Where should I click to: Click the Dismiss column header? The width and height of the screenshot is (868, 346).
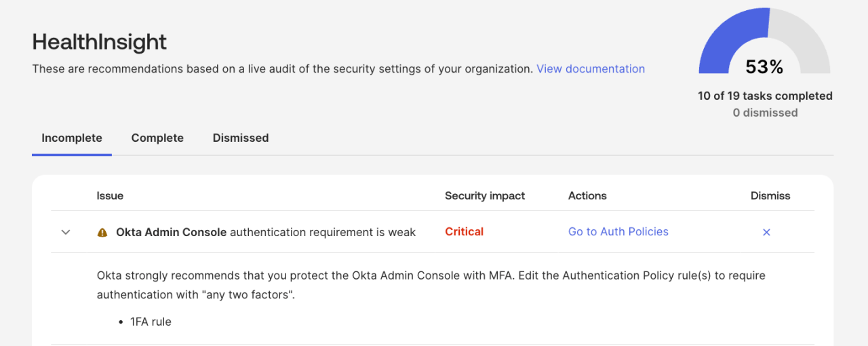pos(770,195)
